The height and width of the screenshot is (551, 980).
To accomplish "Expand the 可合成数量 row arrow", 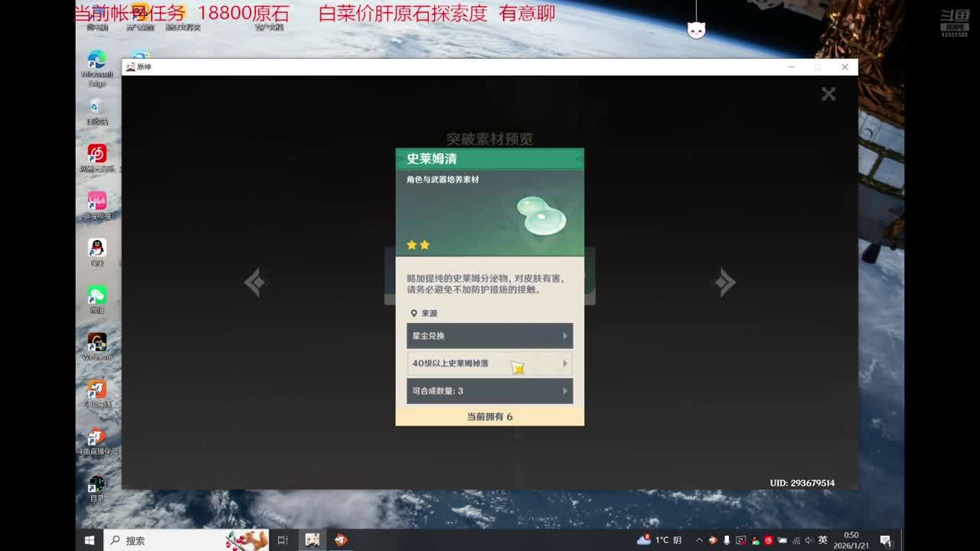I will pos(565,391).
